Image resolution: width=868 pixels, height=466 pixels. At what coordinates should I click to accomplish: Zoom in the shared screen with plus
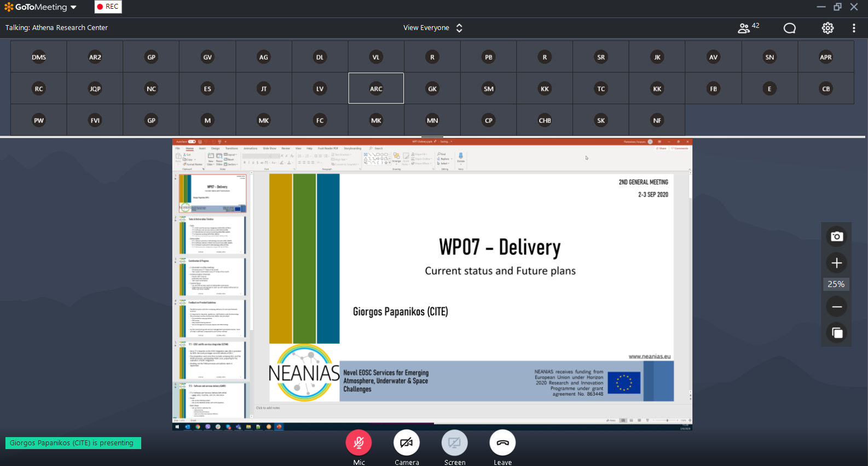pos(837,263)
